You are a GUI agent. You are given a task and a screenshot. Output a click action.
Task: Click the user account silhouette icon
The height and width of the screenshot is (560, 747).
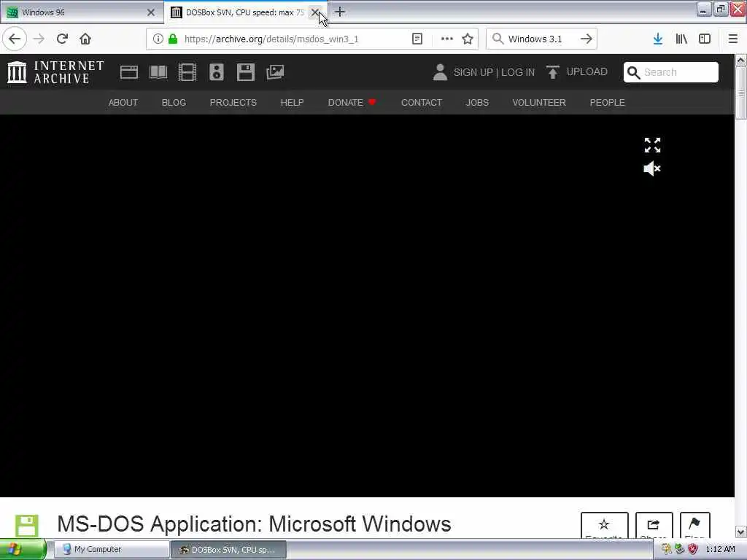(440, 72)
